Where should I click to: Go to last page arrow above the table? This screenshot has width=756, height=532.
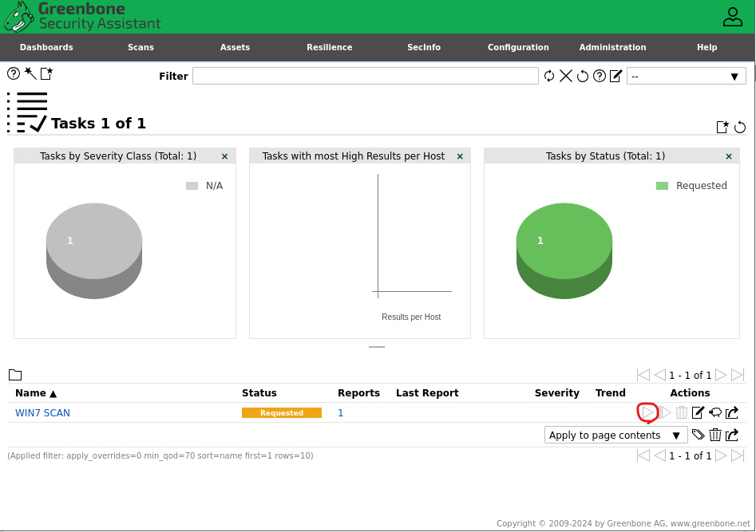click(x=738, y=374)
